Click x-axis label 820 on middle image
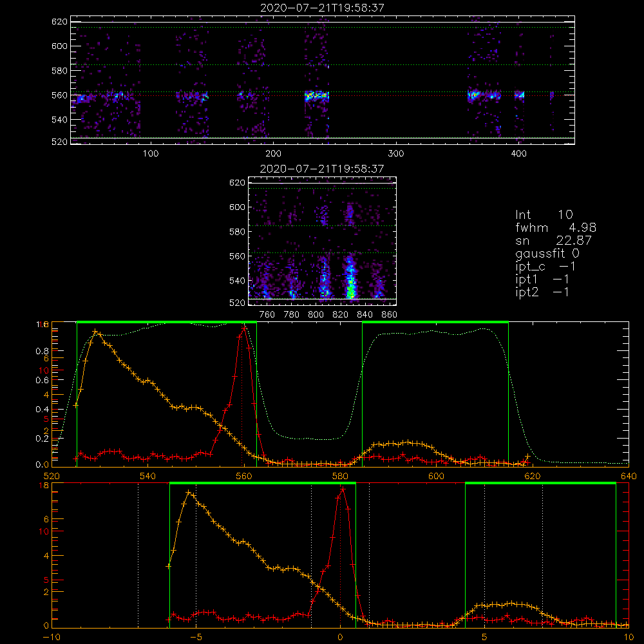 (x=341, y=315)
